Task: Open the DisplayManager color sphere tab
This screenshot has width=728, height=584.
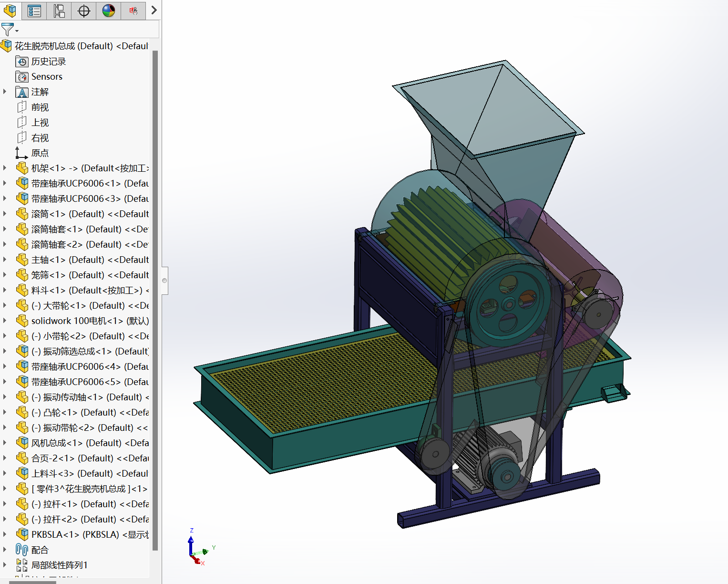Action: [109, 10]
